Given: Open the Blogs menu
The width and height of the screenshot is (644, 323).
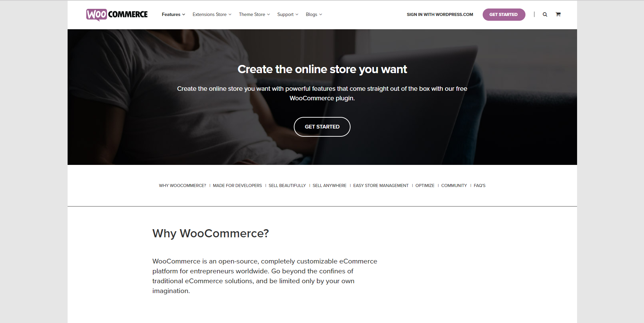Looking at the screenshot, I should [314, 14].
